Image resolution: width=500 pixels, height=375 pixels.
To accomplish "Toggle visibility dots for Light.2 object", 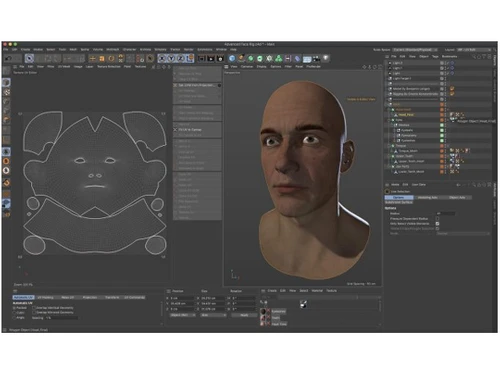I will (445, 63).
